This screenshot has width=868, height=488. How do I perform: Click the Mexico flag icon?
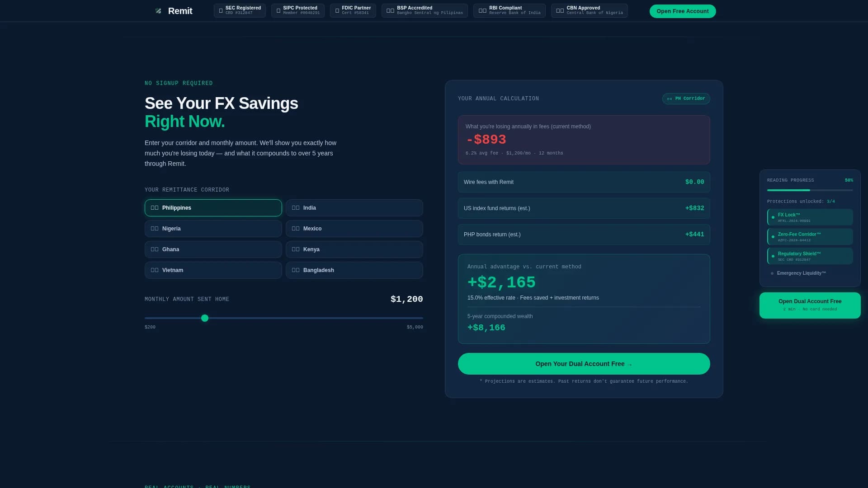(x=296, y=229)
